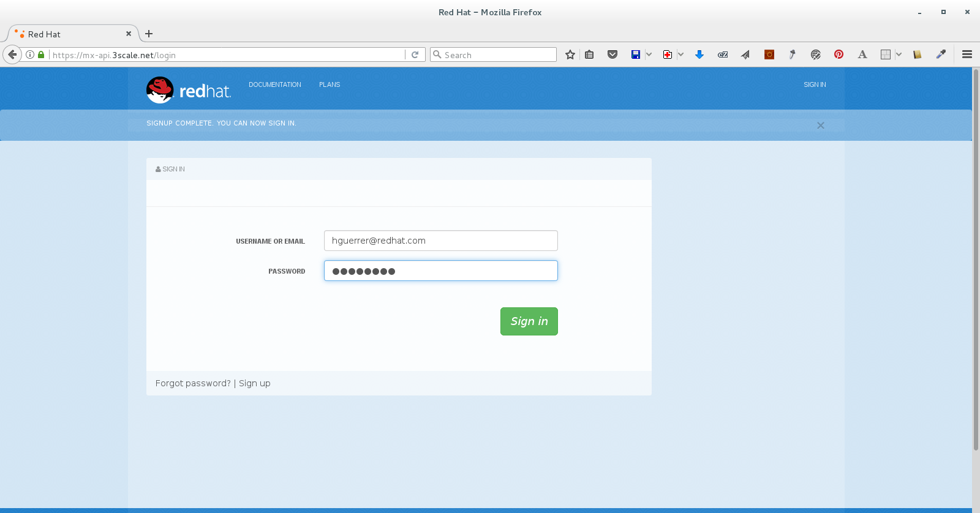Reload the page with the refresh icon
This screenshot has height=513, width=980.
(415, 54)
